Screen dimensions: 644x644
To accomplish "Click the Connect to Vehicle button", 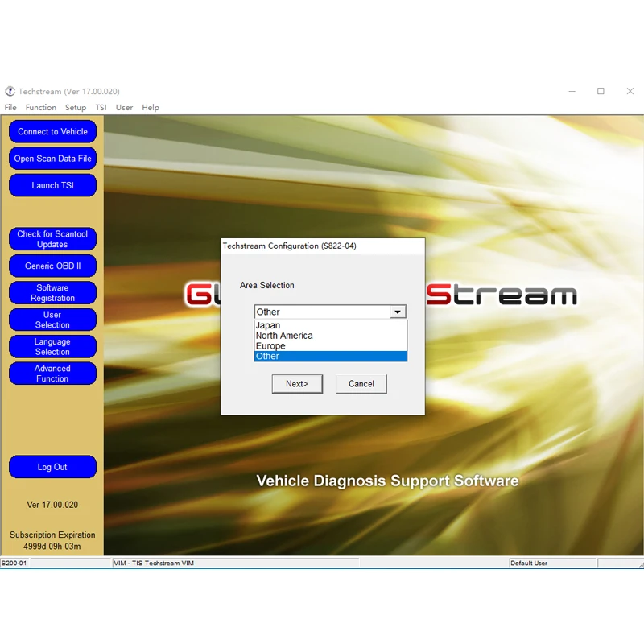I will tap(52, 131).
